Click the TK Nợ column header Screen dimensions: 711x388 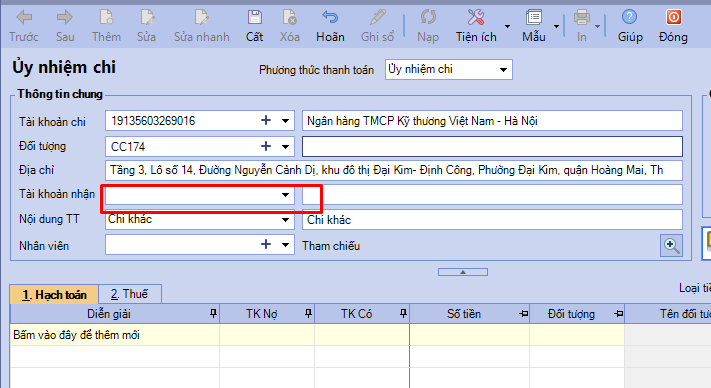point(267,314)
